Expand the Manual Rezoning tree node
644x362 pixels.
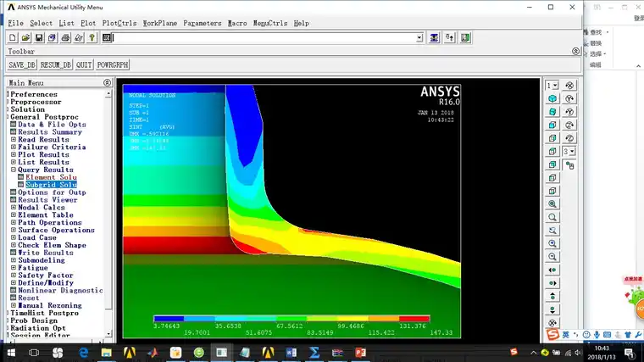14,305
